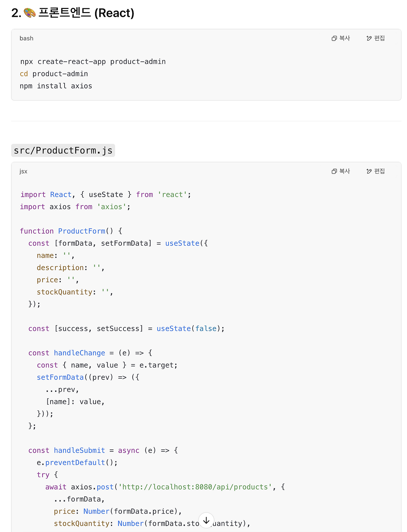This screenshot has width=407, height=532.
Task: Place cursor on cd product-admin line
Action: 54,74
